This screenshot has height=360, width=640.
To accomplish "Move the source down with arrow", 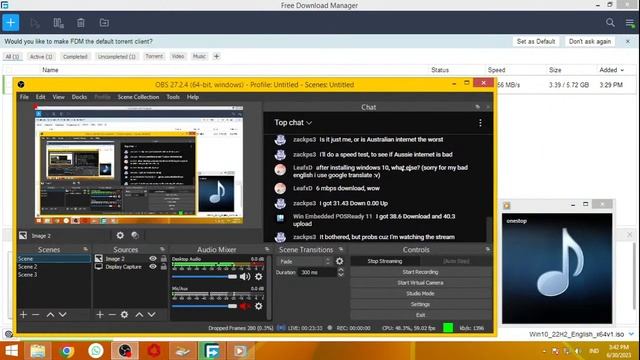I will 151,315.
